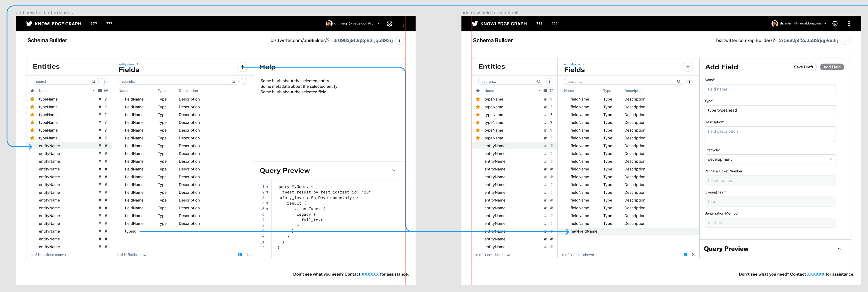The height and width of the screenshot is (292, 868).
Task: Collapse Query Preview chevron in affordances frame
Action: (394, 170)
